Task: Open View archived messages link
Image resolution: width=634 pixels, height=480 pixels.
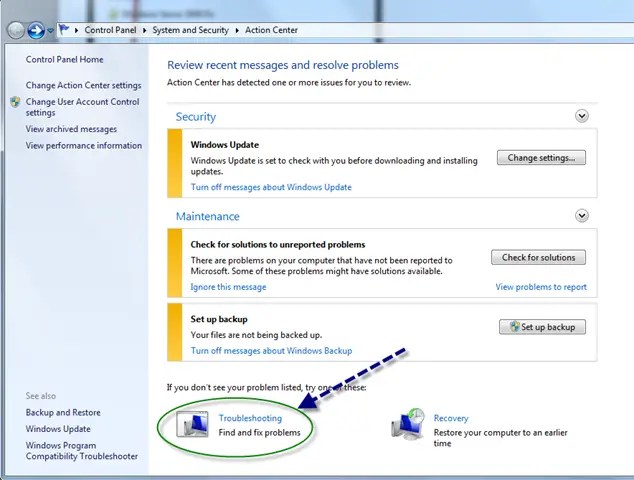Action: [71, 129]
